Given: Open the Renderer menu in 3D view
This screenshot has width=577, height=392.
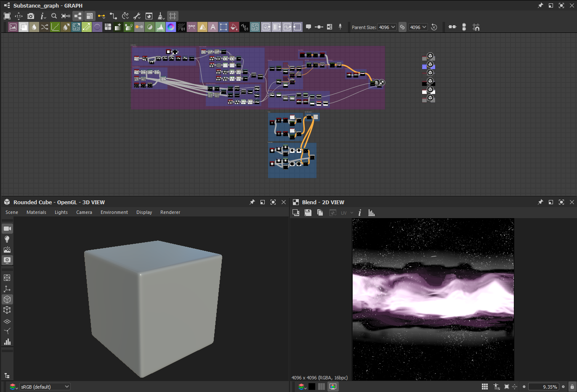Looking at the screenshot, I should point(170,212).
